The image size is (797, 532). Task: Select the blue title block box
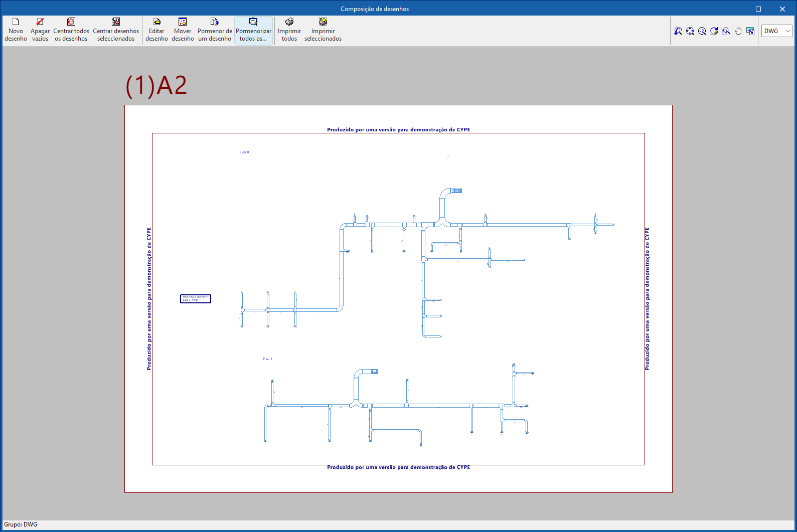196,299
